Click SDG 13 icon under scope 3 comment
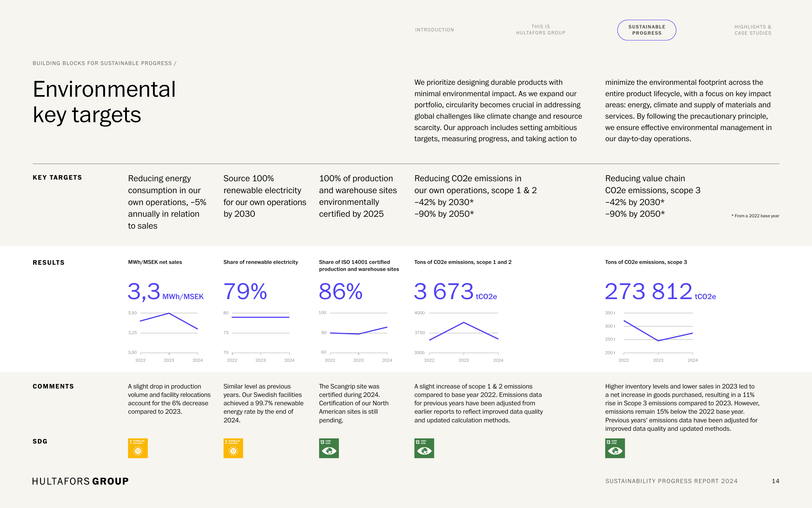Image resolution: width=812 pixels, height=508 pixels. (615, 448)
